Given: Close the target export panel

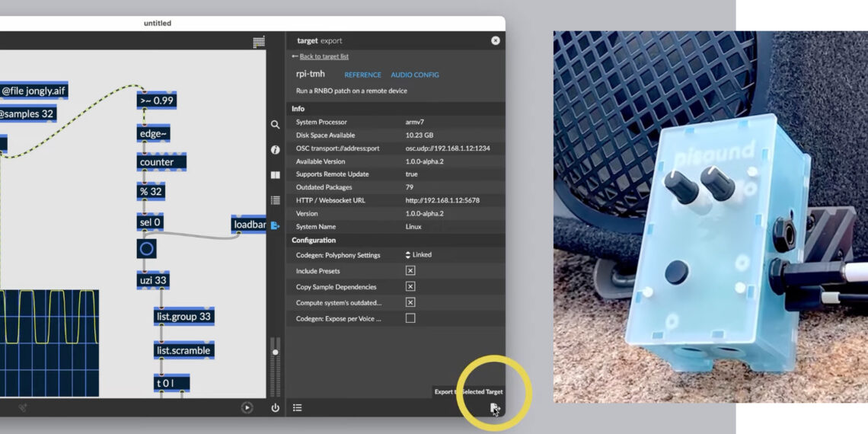Looking at the screenshot, I should click(496, 41).
